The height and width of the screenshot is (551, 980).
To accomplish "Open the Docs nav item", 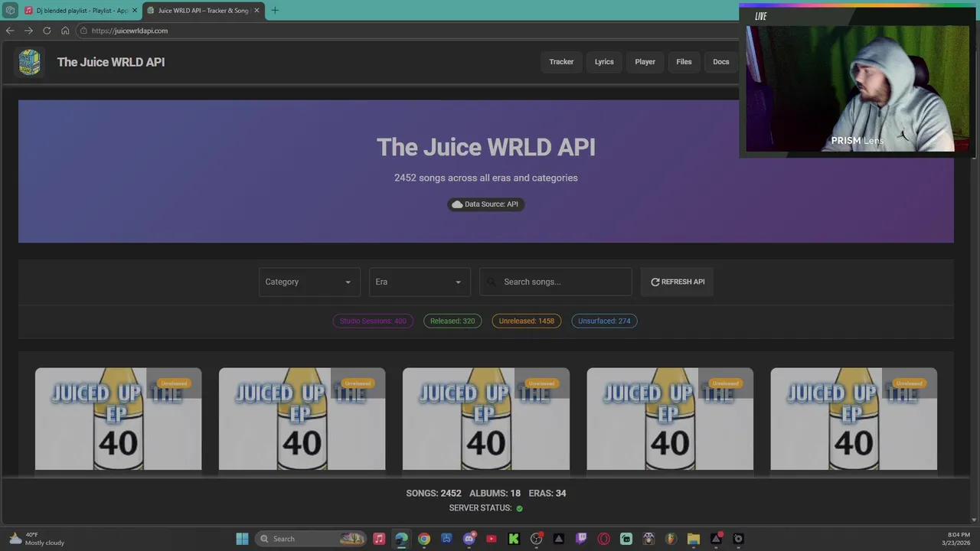I will [x=721, y=62].
